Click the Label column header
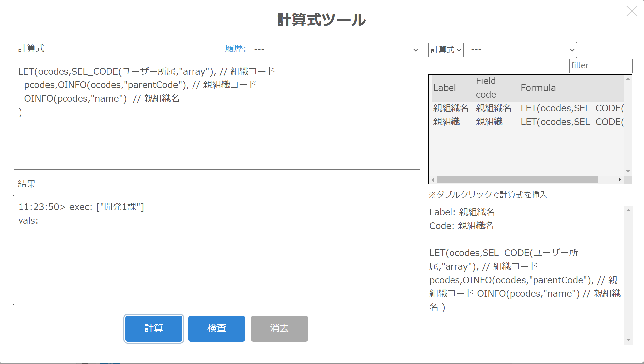 [x=445, y=88]
